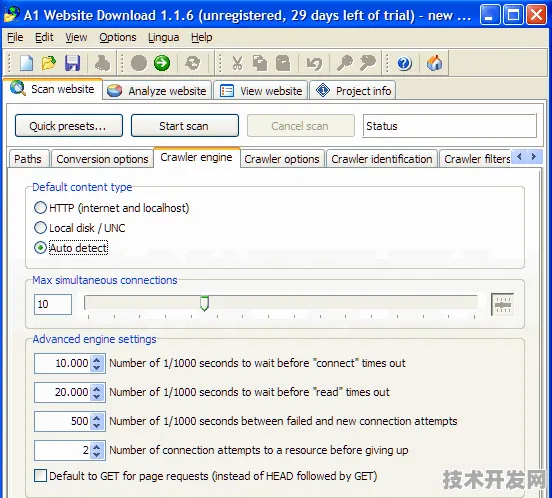Screen dimensions: 552x498
Task: Select the Auto detect radio button
Action: [x=40, y=248]
